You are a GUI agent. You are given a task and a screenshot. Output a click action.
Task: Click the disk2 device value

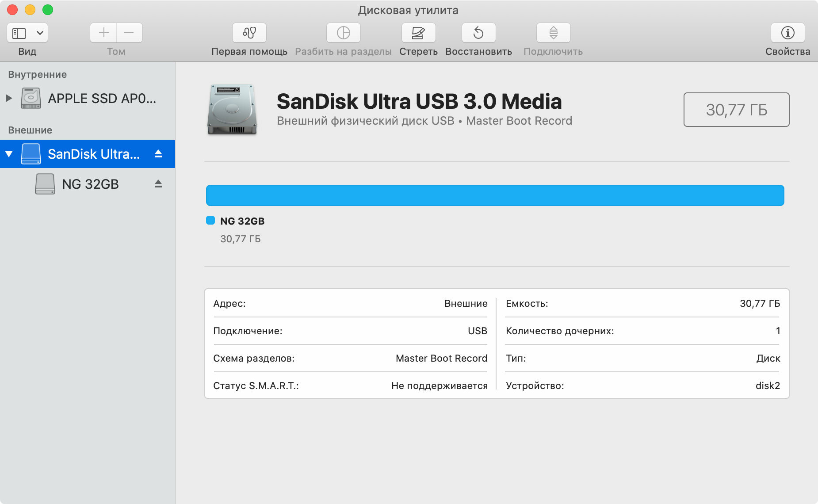(768, 386)
